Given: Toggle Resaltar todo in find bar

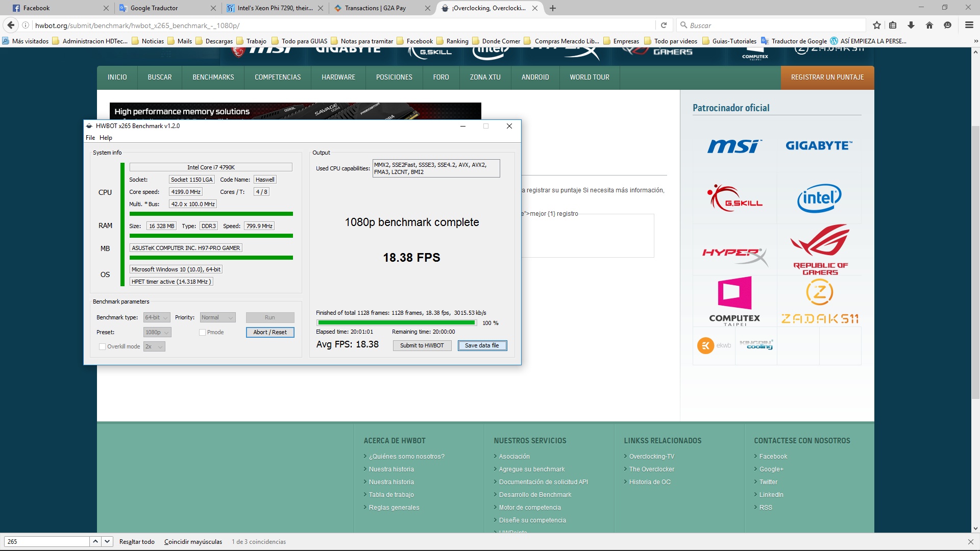Looking at the screenshot, I should pyautogui.click(x=137, y=542).
